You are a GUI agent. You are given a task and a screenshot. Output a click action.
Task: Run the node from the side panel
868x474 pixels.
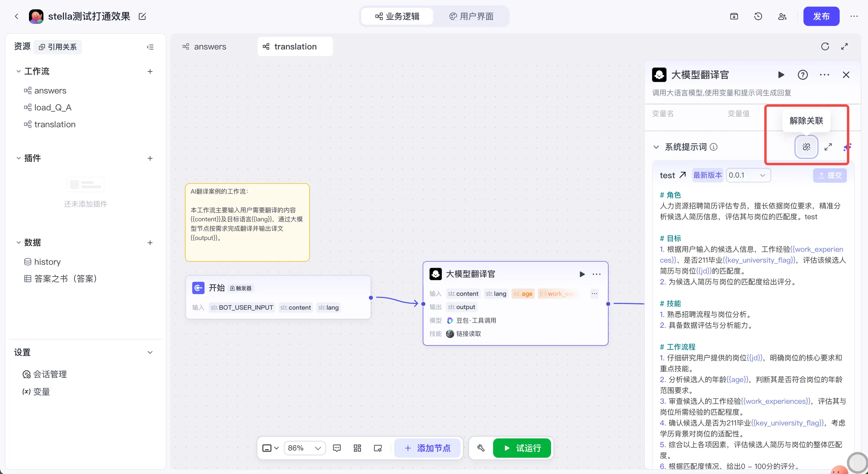tap(781, 75)
